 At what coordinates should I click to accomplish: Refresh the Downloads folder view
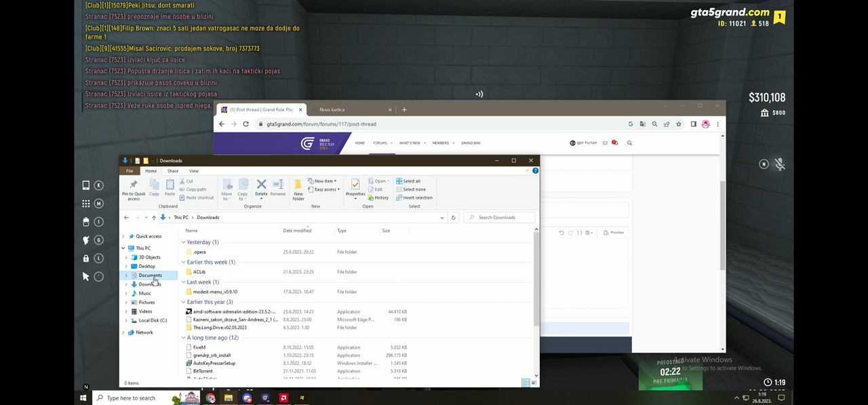point(453,217)
